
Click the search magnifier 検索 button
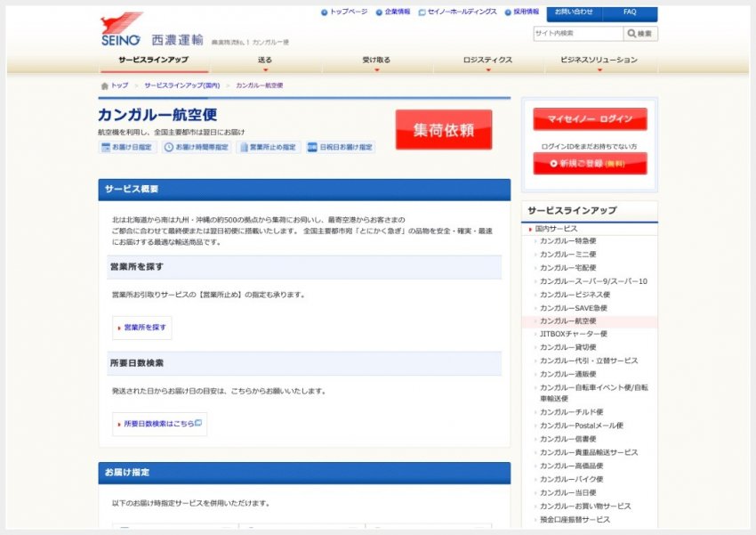641,34
